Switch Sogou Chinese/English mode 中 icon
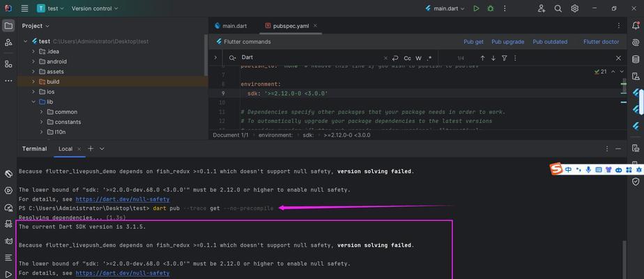Viewport: 644px width, 279px height. (568, 169)
